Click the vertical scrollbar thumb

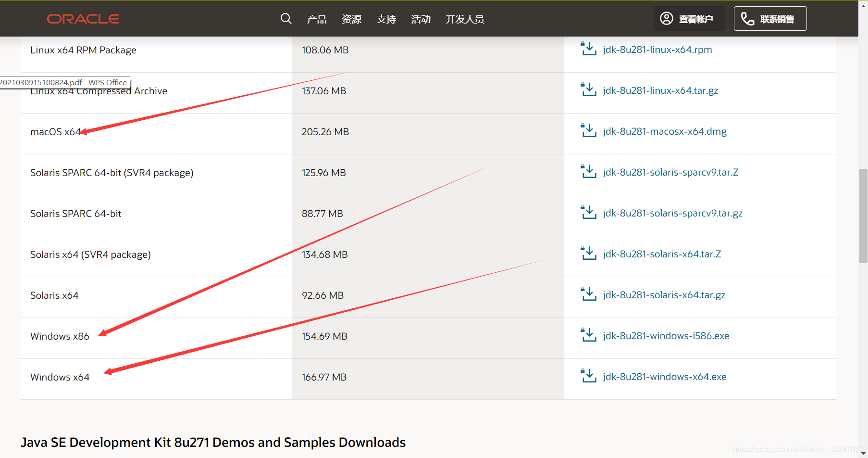pos(863,216)
